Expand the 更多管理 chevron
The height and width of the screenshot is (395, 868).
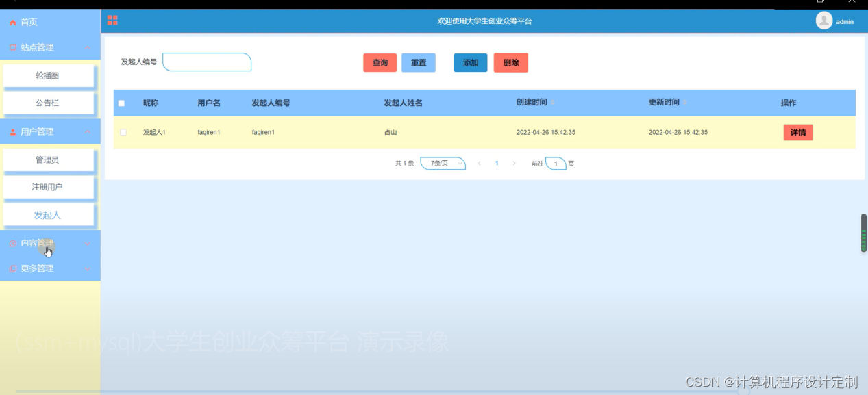(x=87, y=268)
